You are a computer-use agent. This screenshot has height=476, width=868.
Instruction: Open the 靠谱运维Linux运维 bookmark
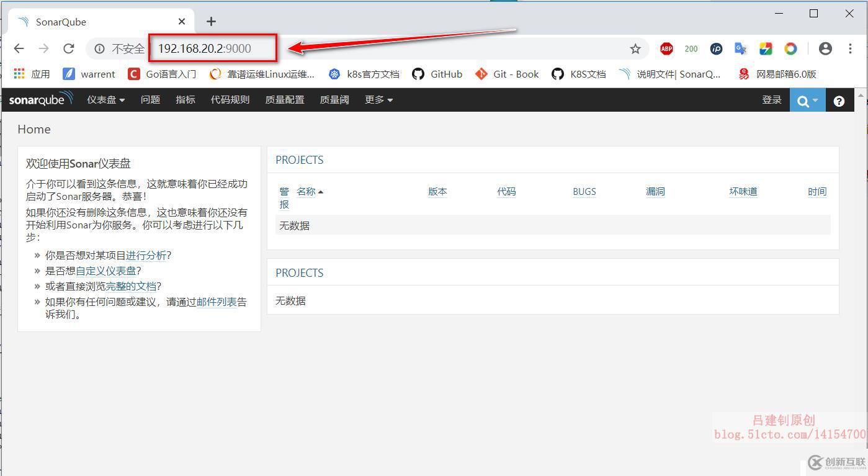262,74
